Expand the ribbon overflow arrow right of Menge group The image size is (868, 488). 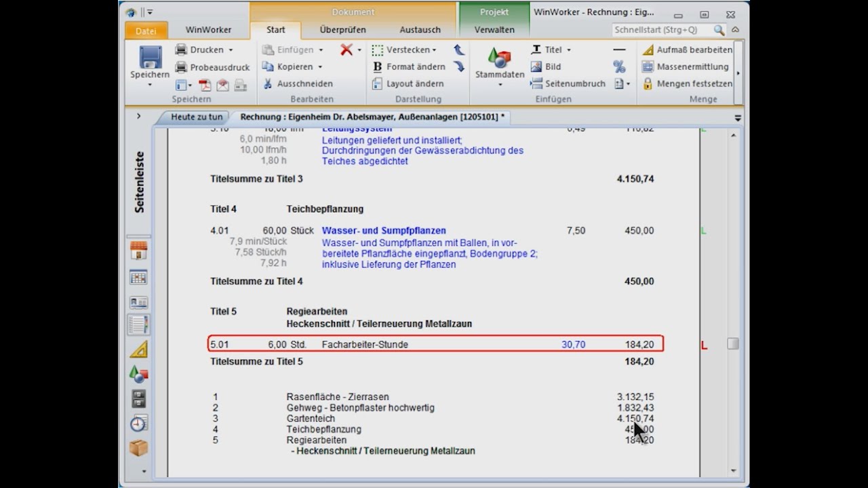[x=738, y=73]
